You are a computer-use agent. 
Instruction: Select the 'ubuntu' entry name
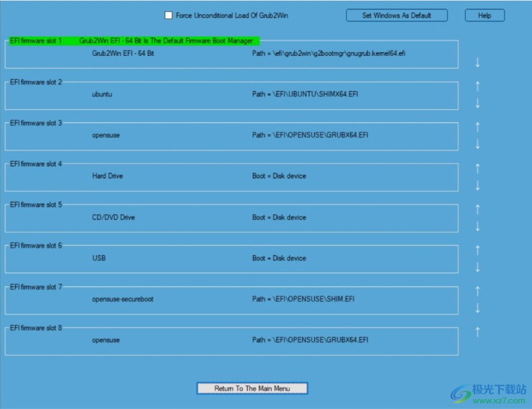point(102,94)
